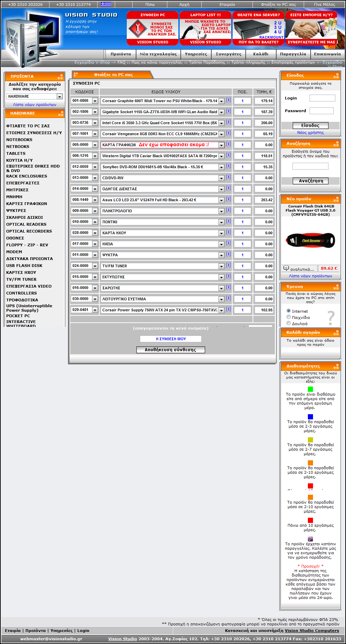
Task: Open info icon for Western Digital 1TB row
Action: click(x=228, y=155)
